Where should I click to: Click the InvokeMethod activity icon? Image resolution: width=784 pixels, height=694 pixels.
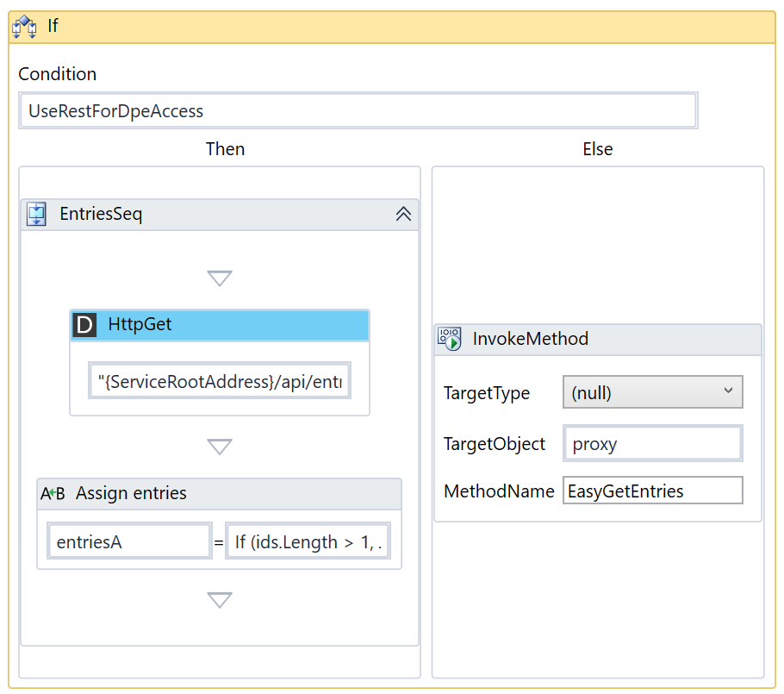[449, 339]
